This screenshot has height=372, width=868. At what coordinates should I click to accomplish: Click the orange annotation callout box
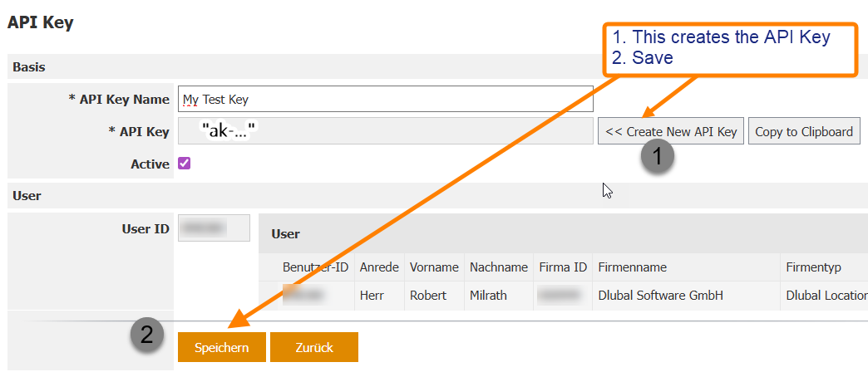[x=729, y=48]
